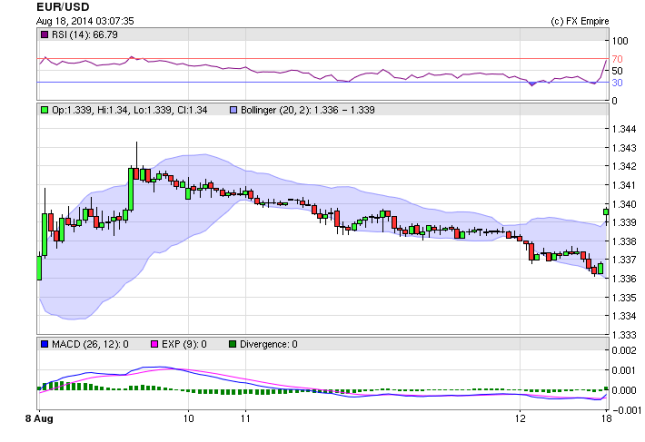Click the 1.335 price axis label
Viewport: 645px width, 442px height.
pos(624,297)
